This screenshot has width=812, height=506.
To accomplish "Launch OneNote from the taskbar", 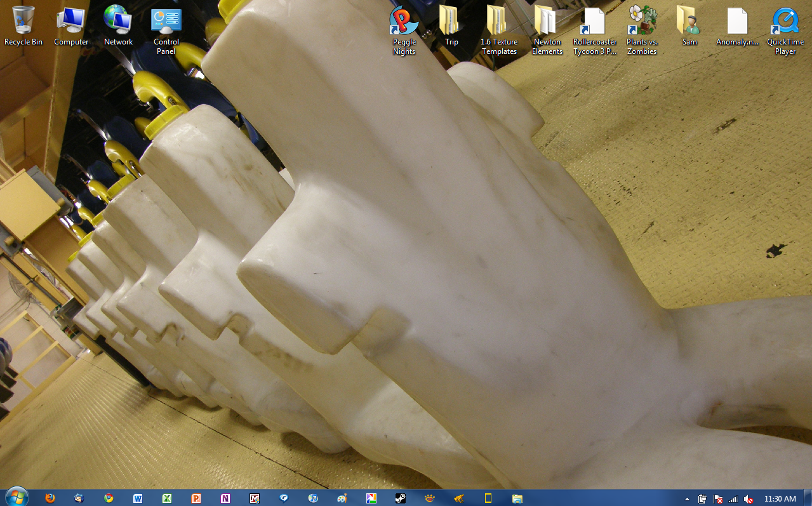I will [x=225, y=498].
